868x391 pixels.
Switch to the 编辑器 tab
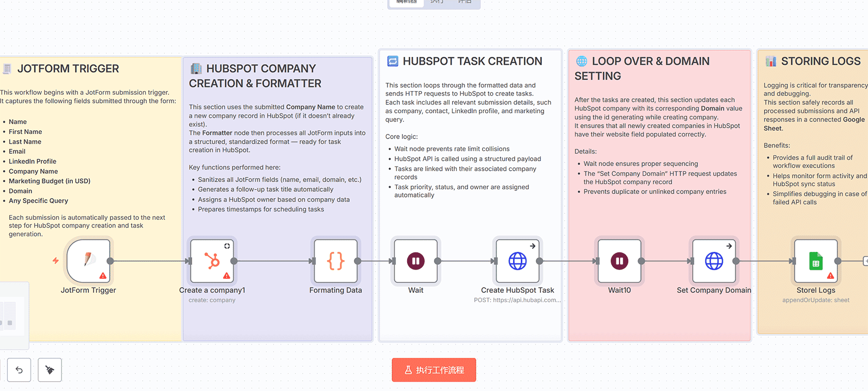[407, 2]
